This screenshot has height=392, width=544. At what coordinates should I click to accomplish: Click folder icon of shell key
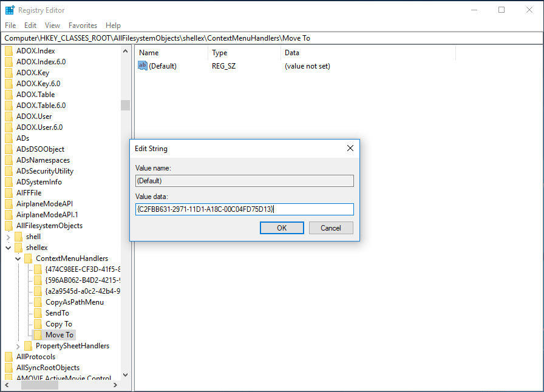coord(19,237)
